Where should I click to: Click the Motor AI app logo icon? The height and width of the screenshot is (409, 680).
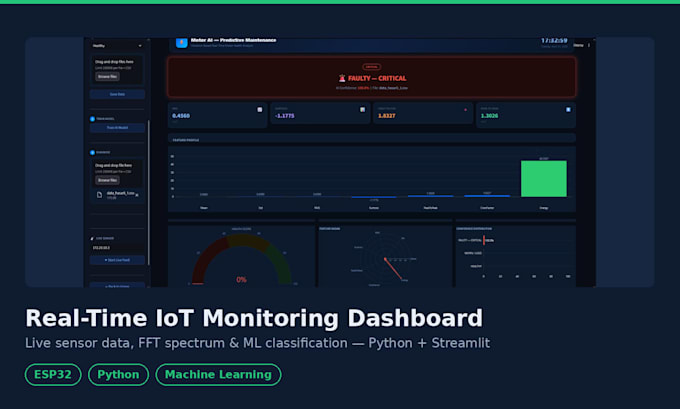coord(181,43)
